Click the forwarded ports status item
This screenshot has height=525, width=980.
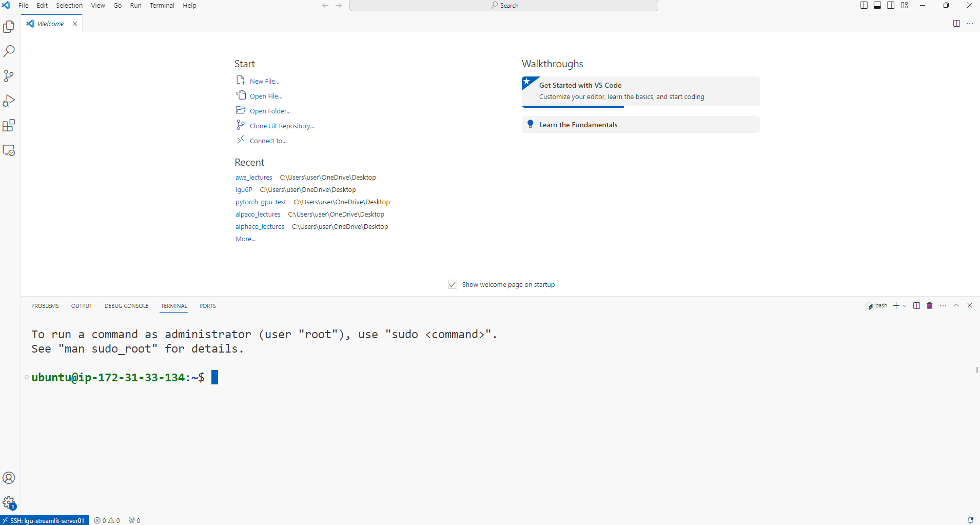click(134, 520)
